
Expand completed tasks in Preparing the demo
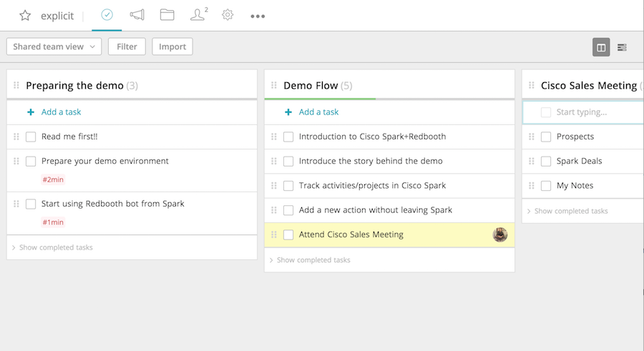(x=52, y=247)
